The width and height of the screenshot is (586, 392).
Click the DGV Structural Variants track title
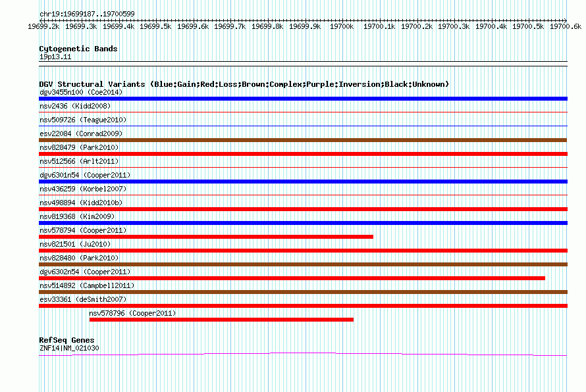(x=244, y=84)
